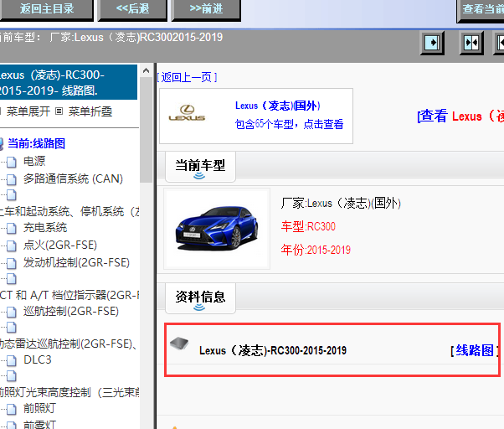Viewport: 504px width, 429px height.
Task: Open 发动机控制(2GR-FSE) tree item
Action: click(x=76, y=262)
